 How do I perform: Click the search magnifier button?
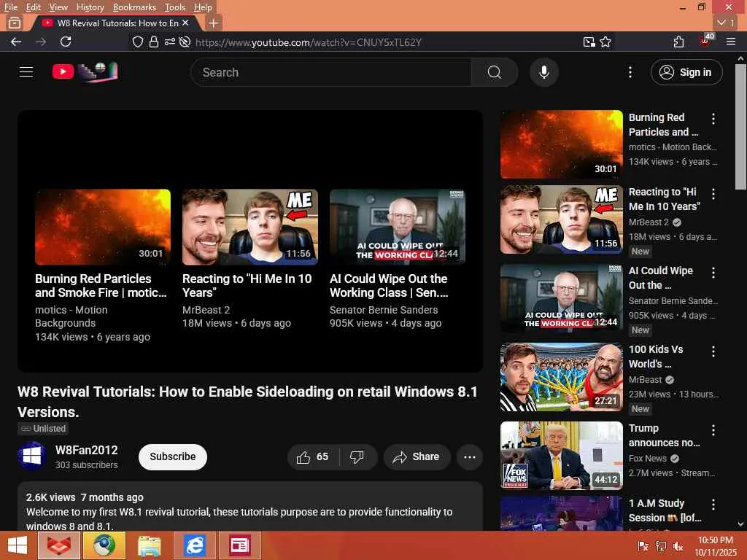point(494,72)
